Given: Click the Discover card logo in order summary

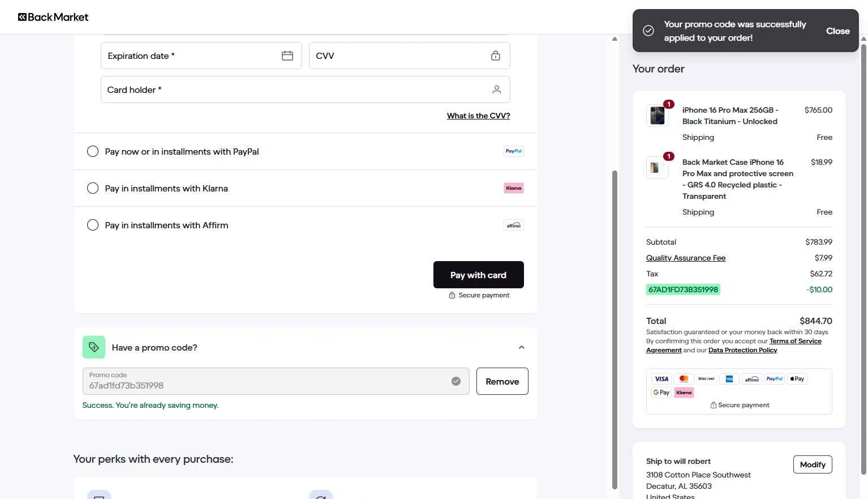Looking at the screenshot, I should click(707, 379).
